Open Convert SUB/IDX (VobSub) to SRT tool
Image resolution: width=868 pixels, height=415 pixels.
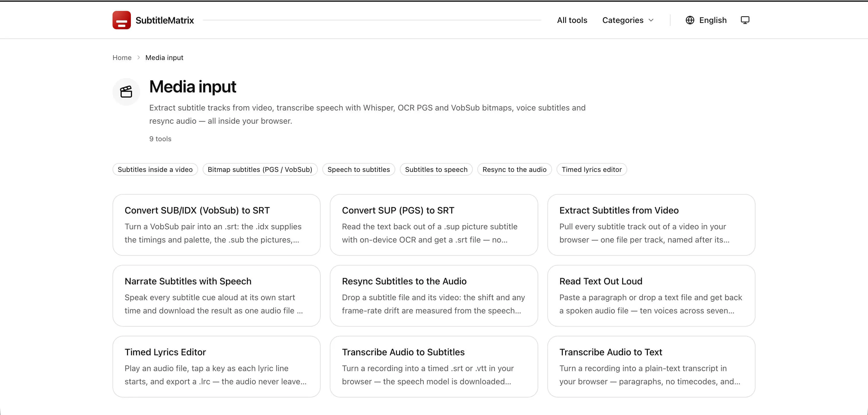(x=216, y=225)
